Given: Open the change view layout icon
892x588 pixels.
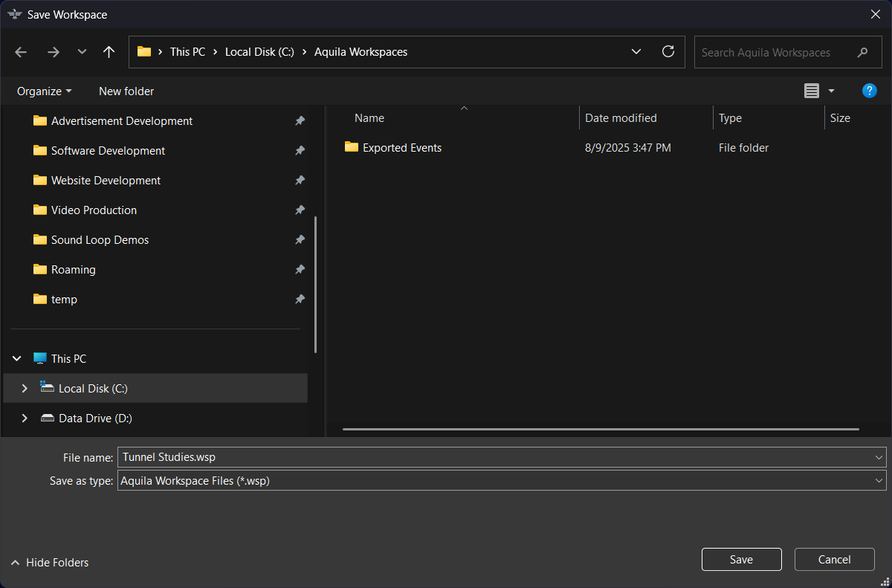Looking at the screenshot, I should [x=812, y=90].
